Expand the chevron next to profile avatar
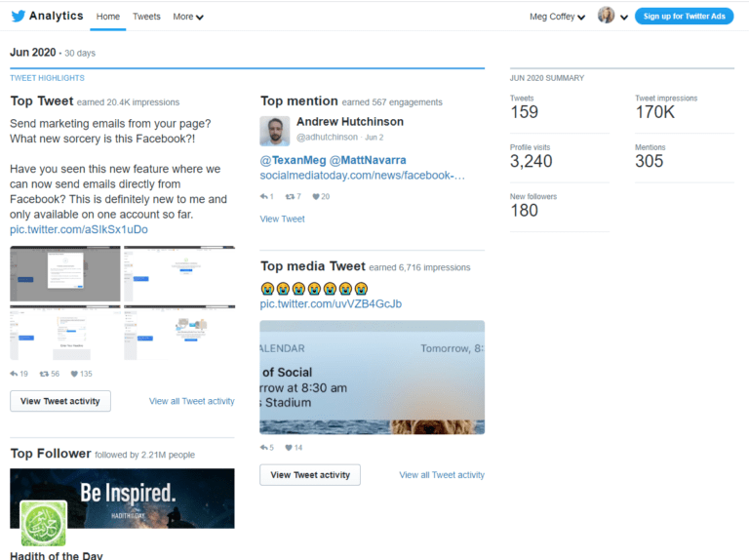The image size is (749, 560). click(624, 18)
